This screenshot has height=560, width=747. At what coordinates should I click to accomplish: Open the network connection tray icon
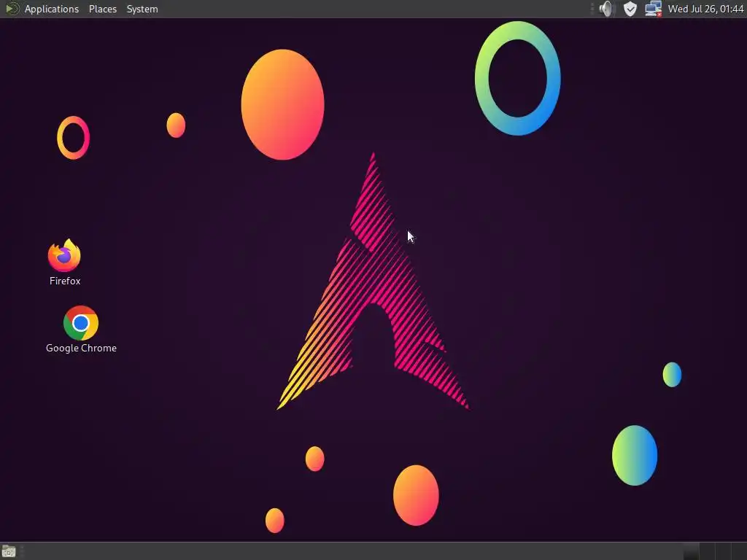(653, 9)
